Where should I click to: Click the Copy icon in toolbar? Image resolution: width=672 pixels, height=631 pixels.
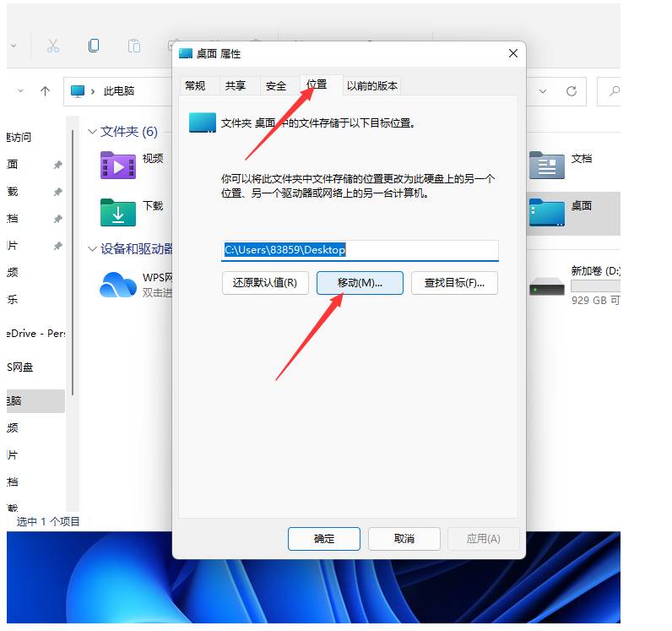click(x=94, y=46)
